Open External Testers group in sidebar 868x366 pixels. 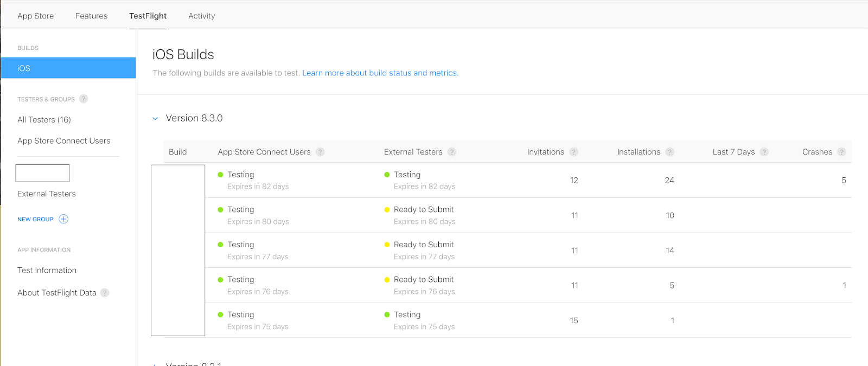(x=46, y=194)
